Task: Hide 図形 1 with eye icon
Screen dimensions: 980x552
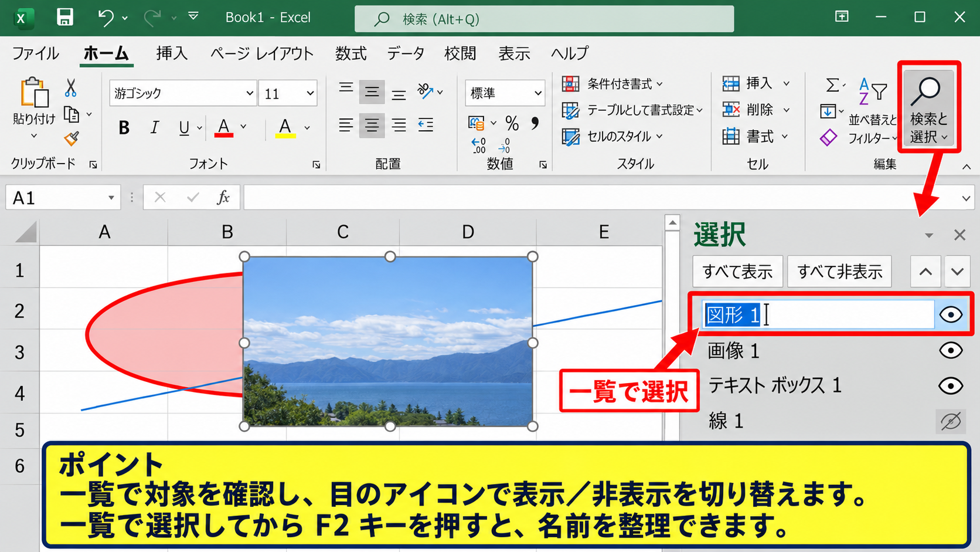Action: 950,315
